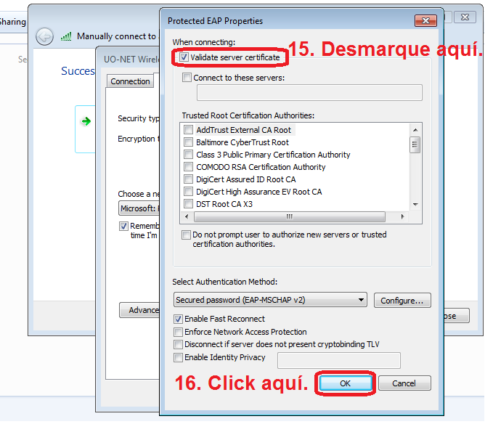485x448 pixels.
Task: Enable Disconnect if no cryptobinding TLV
Action: [x=179, y=345]
